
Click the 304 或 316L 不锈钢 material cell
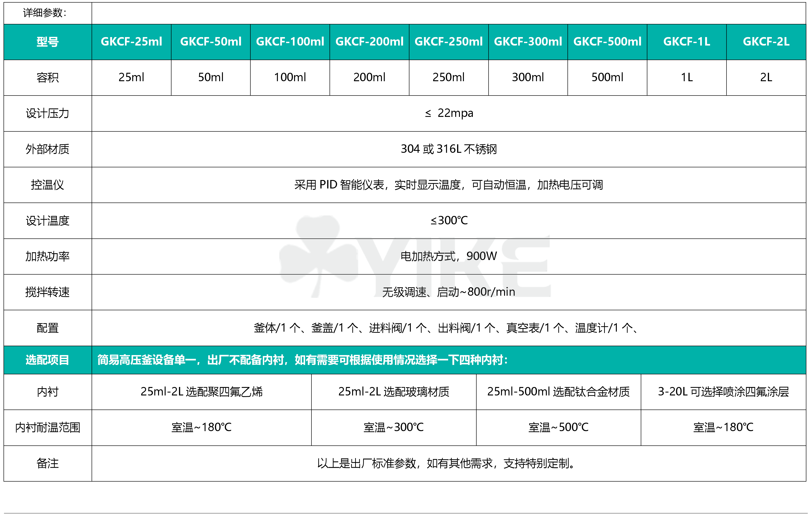tap(449, 149)
